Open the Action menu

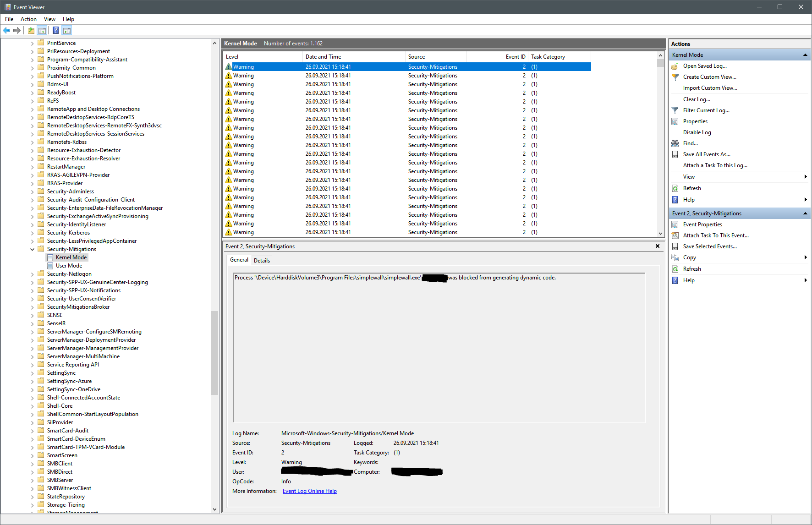28,19
